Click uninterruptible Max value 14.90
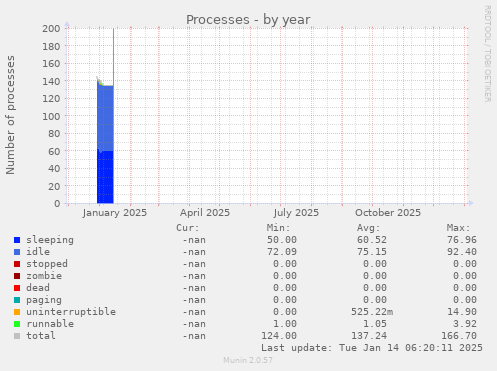 pos(462,312)
